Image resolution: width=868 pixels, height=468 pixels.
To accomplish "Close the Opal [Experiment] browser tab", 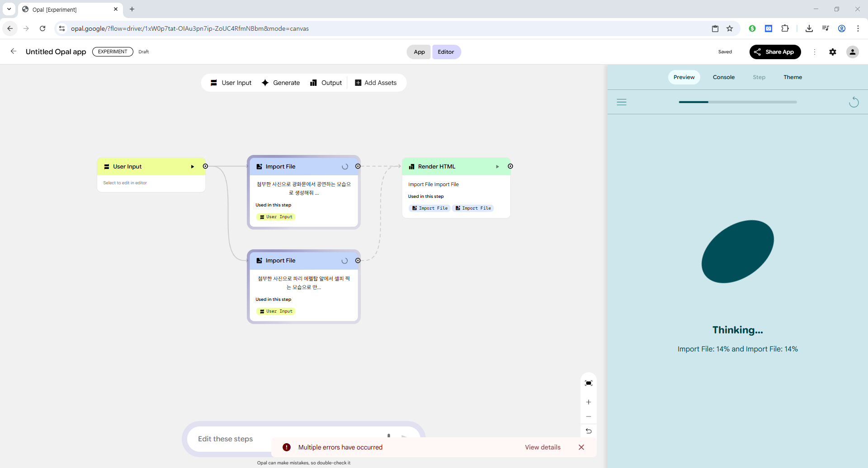I will click(116, 9).
